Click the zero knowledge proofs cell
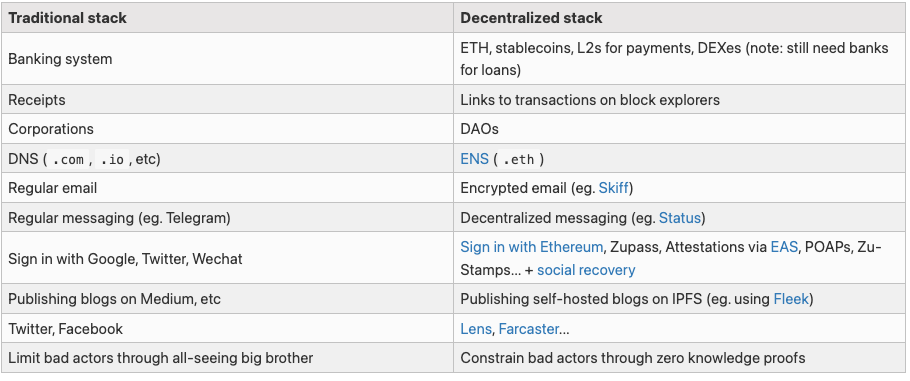Image resolution: width=910 pixels, height=381 pixels. tap(679, 358)
